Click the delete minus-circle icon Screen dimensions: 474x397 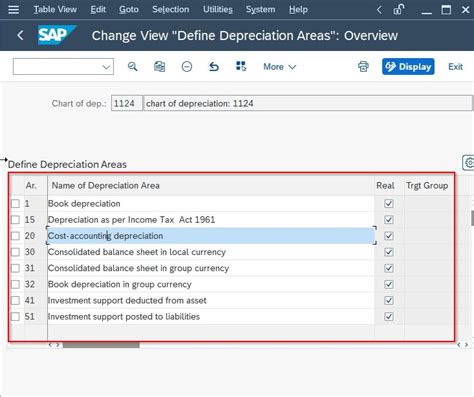(x=187, y=67)
